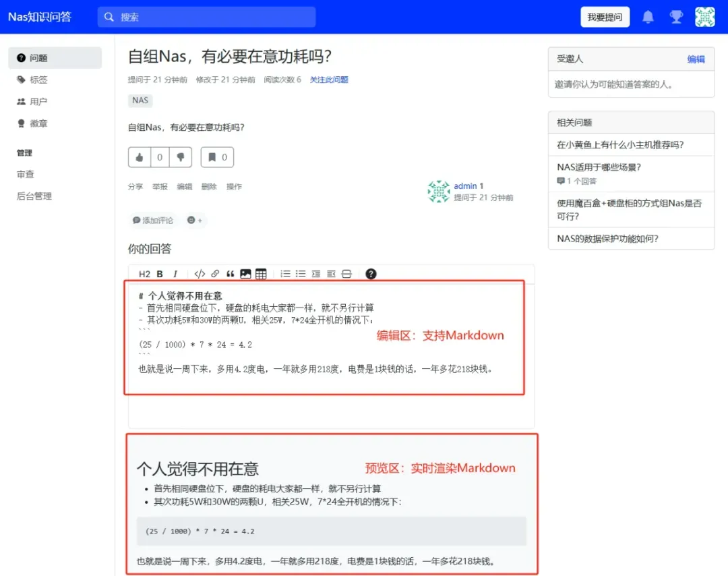Open related question NAS适用于哪些场景?
The height and width of the screenshot is (576, 728).
pos(599,167)
